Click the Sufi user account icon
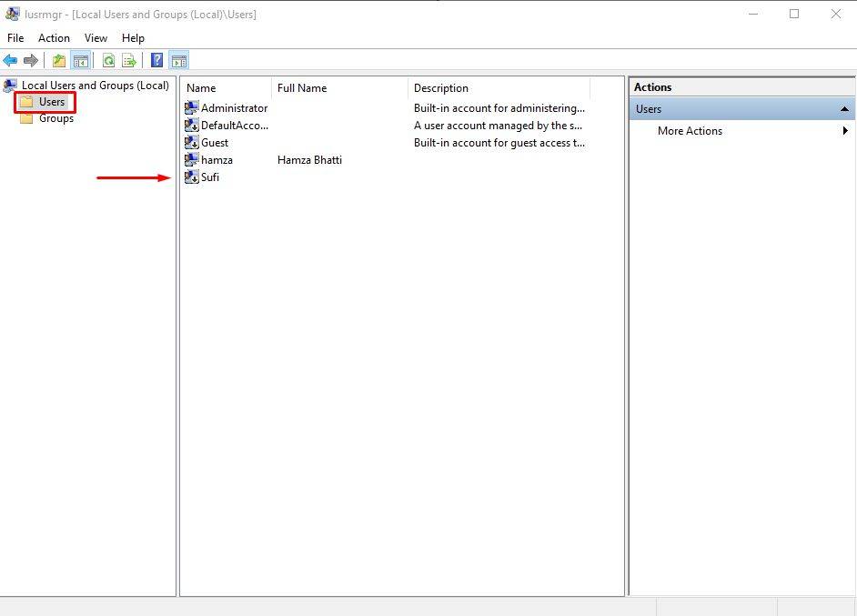 coord(191,177)
